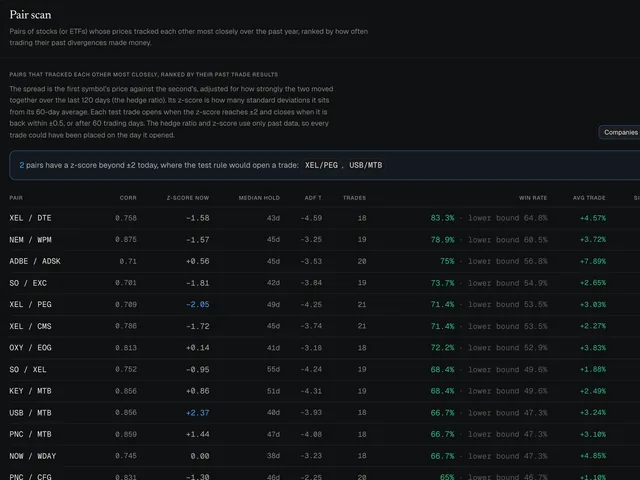Open the XEL/PEG pair chip in alert banner
This screenshot has height=480, width=640.
(x=321, y=165)
